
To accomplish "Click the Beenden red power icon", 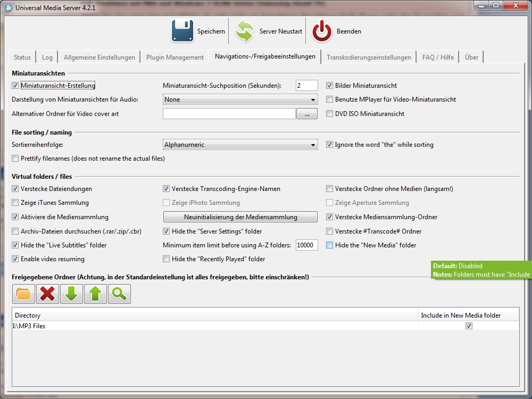I will (x=322, y=31).
